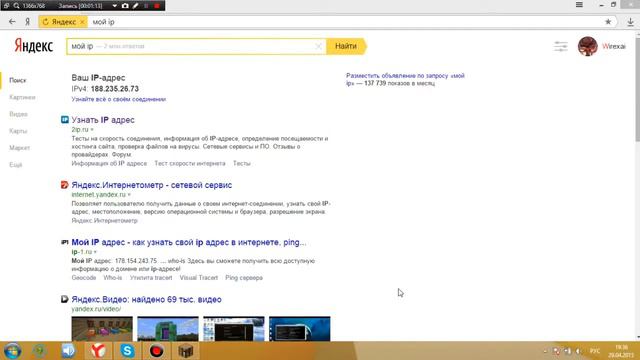Expand the 2ip.ru URL dropdown arrow
640x360 pixels.
(x=92, y=130)
